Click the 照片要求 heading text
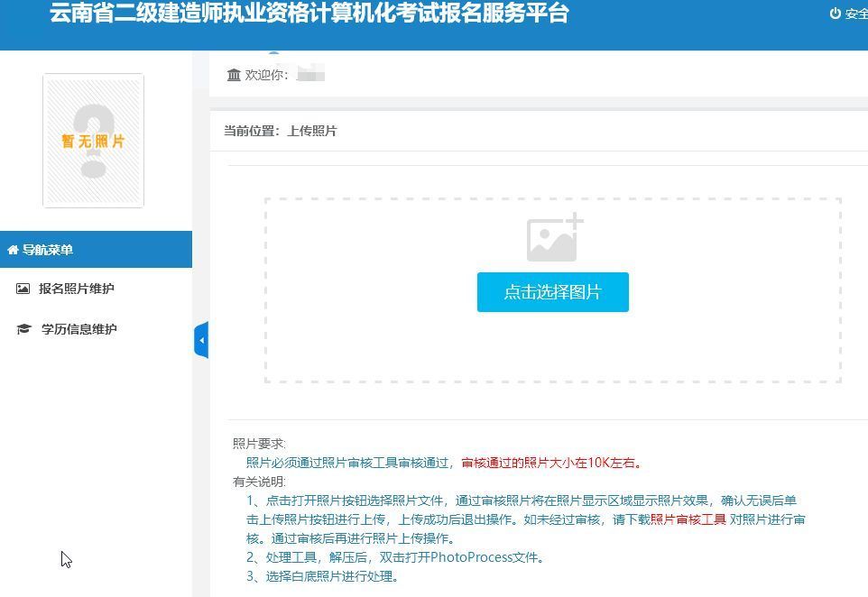 coord(259,444)
